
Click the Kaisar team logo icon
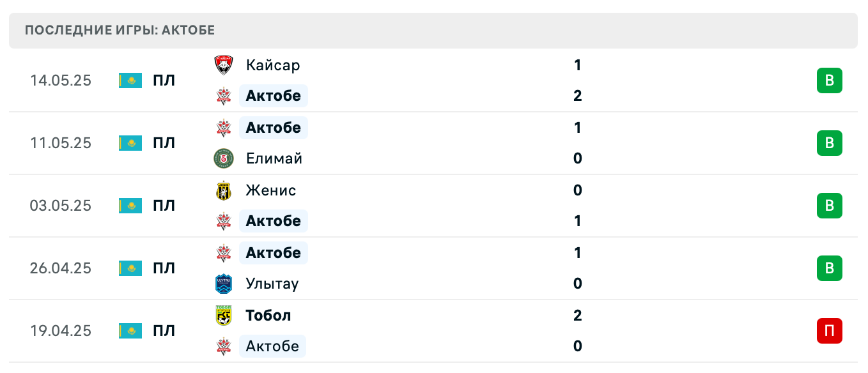[224, 65]
